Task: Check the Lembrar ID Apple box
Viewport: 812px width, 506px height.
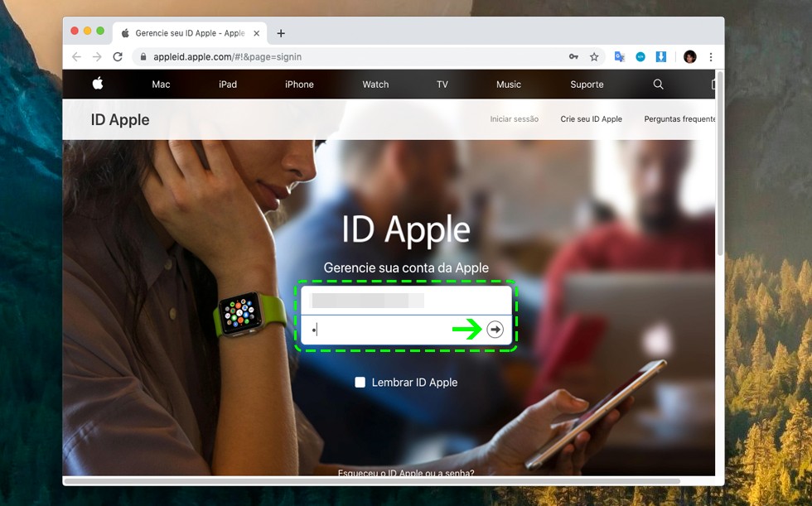Action: (360, 383)
